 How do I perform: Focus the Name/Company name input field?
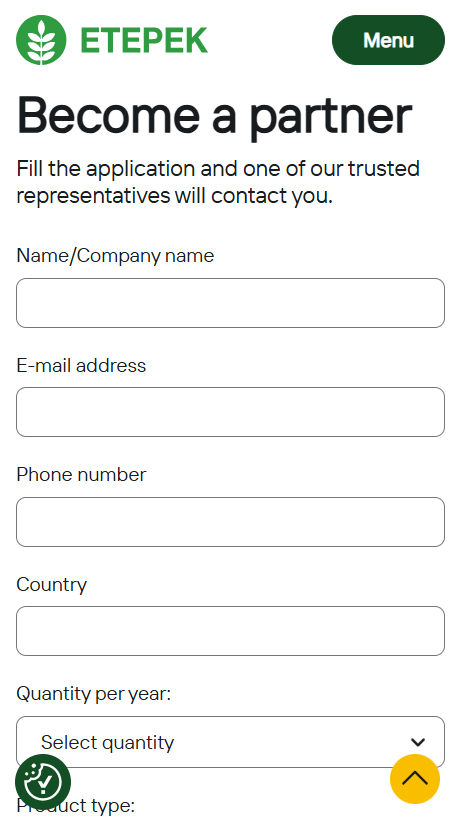tap(231, 303)
